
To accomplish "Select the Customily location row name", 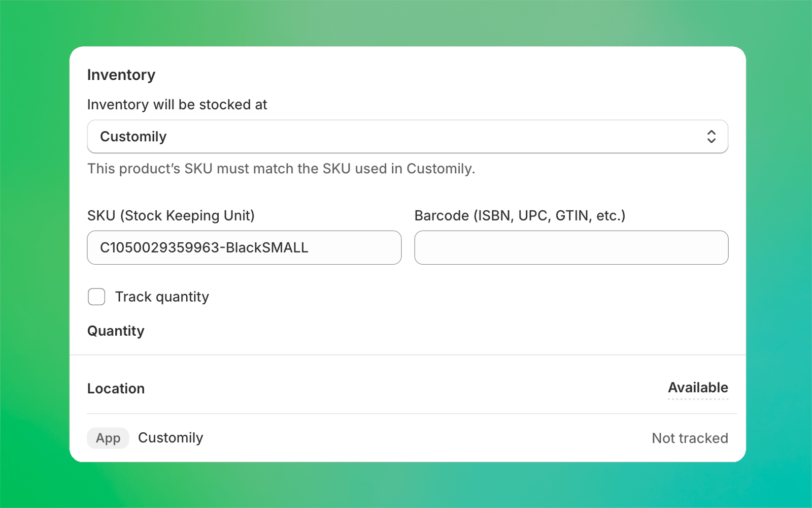I will pyautogui.click(x=171, y=438).
